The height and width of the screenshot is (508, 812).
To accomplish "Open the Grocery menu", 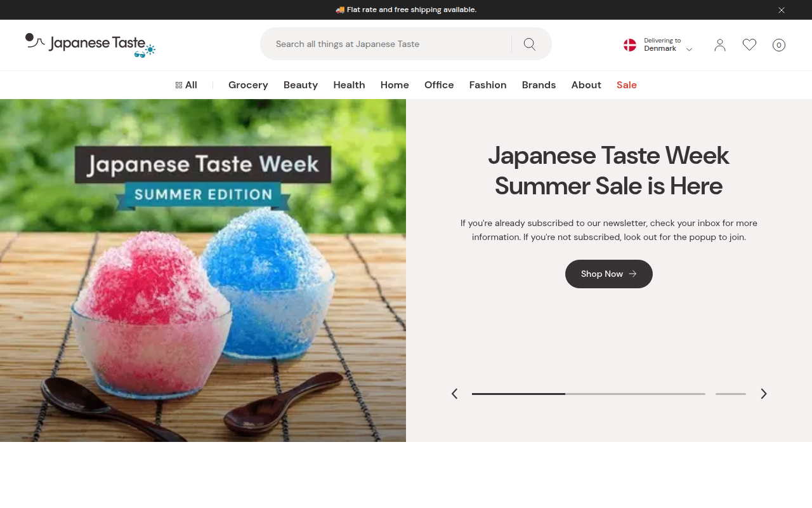I will click(x=248, y=85).
